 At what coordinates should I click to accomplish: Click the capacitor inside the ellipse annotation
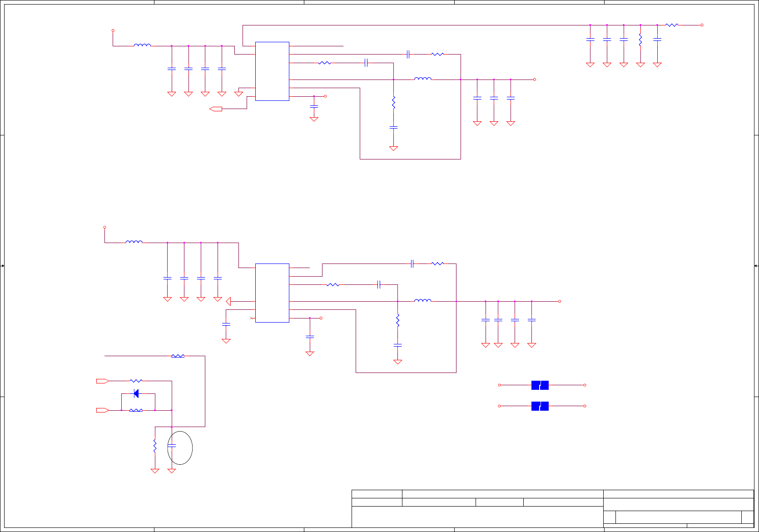[172, 446]
